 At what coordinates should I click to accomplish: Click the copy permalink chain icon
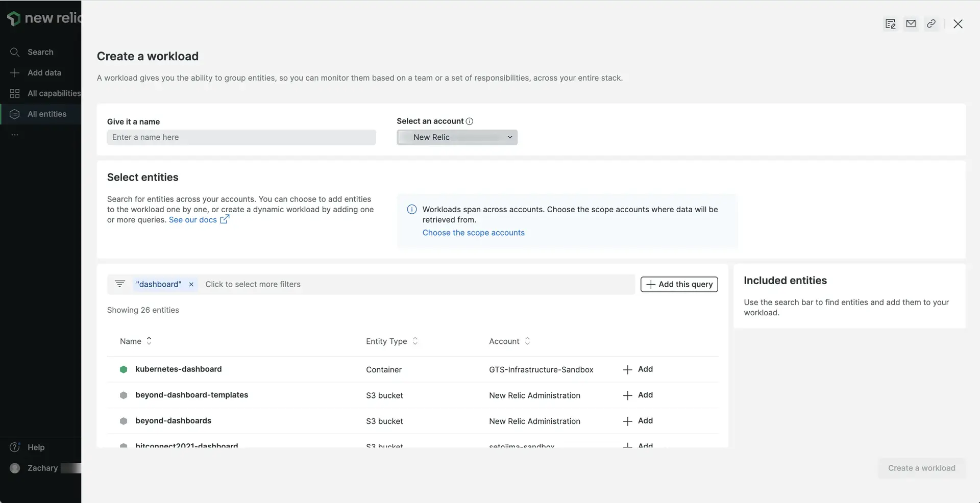pyautogui.click(x=932, y=24)
